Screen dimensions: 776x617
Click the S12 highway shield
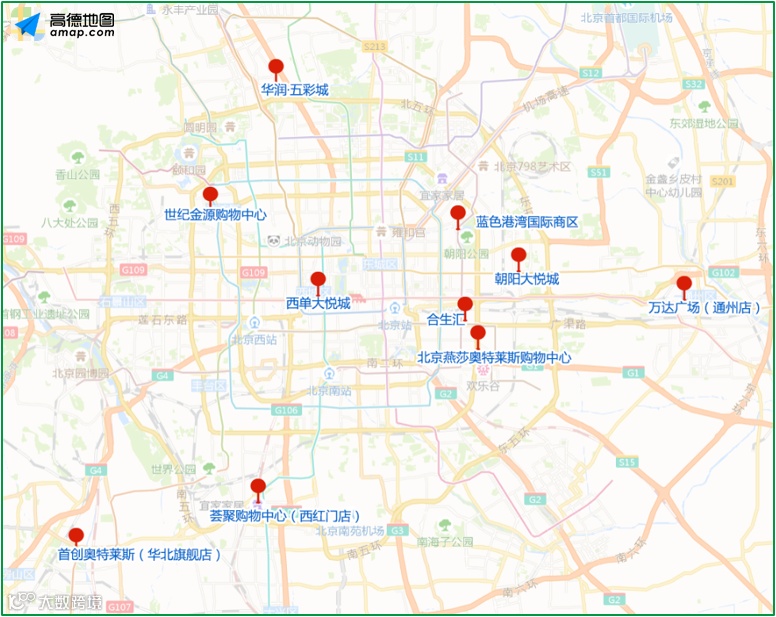click(x=590, y=73)
